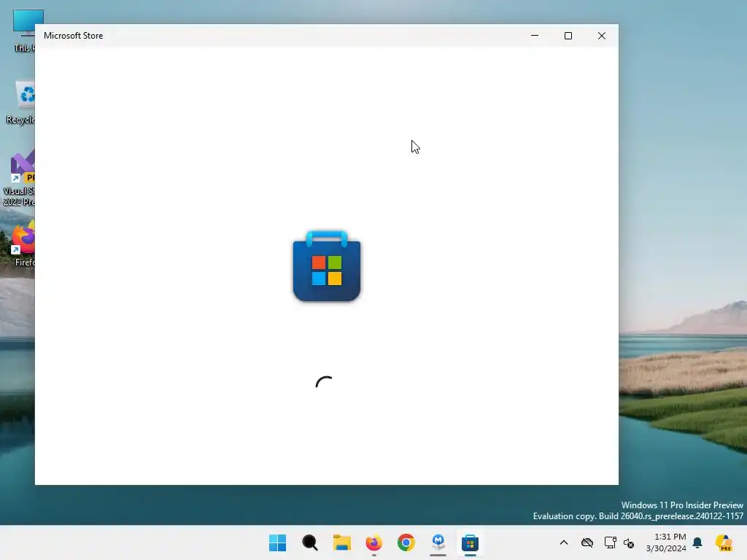The height and width of the screenshot is (560, 747).
Task: Show hidden system tray icons
Action: pos(564,542)
